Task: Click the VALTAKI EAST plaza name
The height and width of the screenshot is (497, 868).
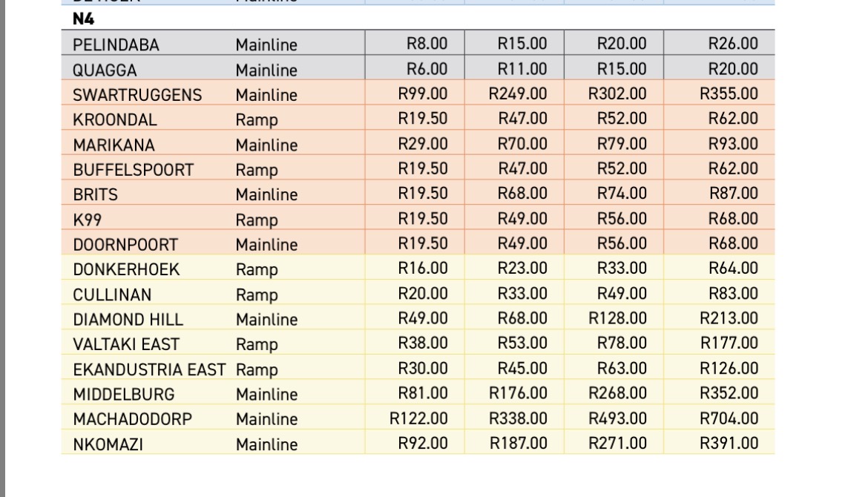Action: [125, 344]
